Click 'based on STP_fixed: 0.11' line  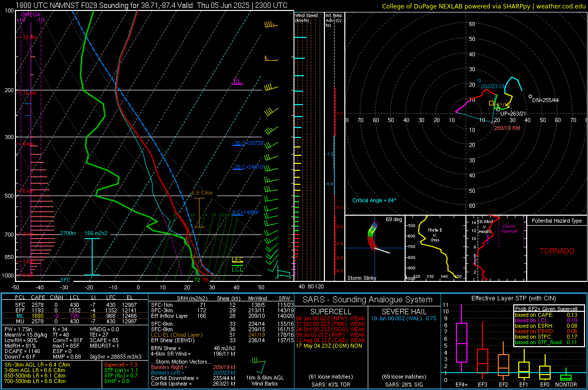546,342
